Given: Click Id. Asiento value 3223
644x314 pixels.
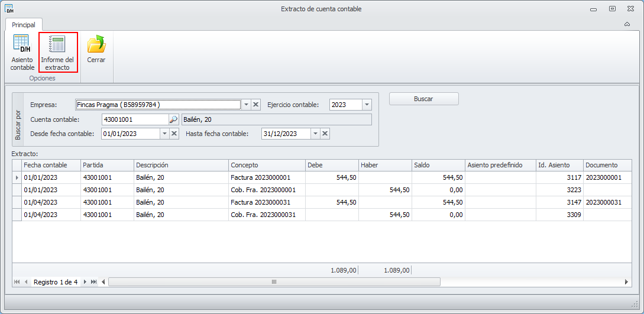Looking at the screenshot, I should (559, 190).
